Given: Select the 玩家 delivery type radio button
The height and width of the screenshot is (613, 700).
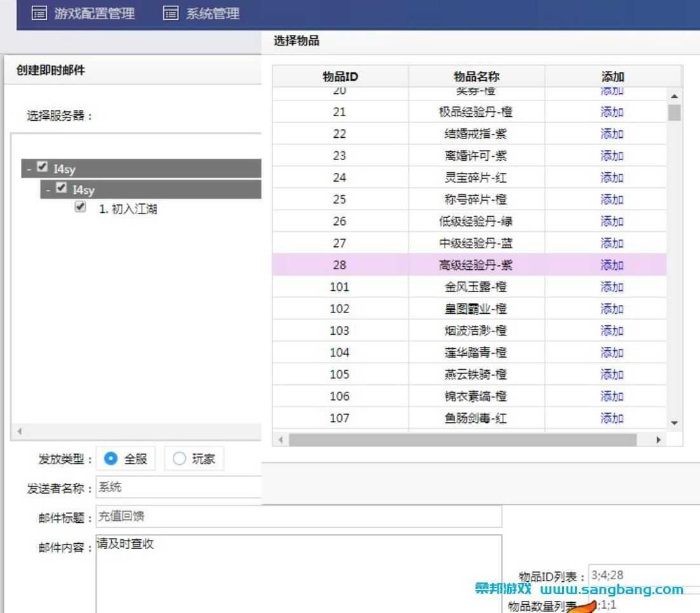Looking at the screenshot, I should tap(178, 458).
